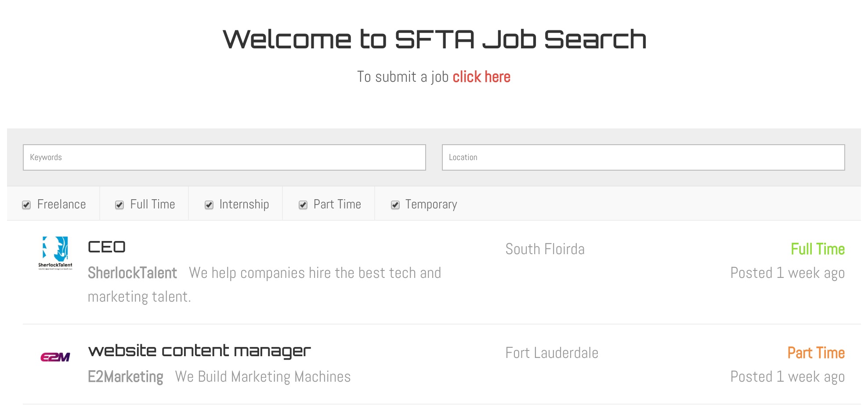Uncheck the Freelance checkbox
The height and width of the screenshot is (416, 868).
(26, 205)
